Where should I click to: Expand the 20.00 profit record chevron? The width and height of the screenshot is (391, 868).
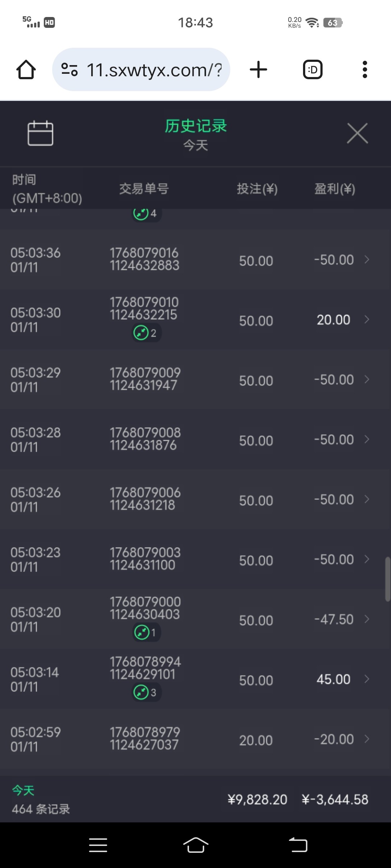[367, 320]
